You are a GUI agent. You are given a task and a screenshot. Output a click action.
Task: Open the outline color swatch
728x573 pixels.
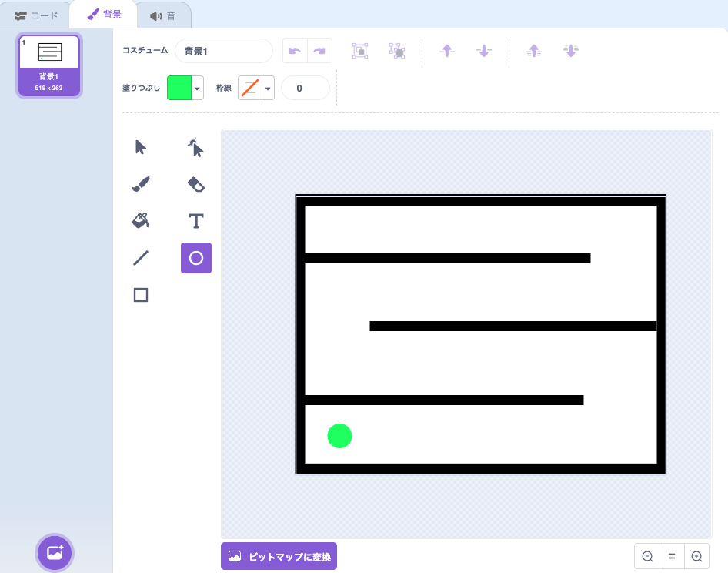[250, 88]
